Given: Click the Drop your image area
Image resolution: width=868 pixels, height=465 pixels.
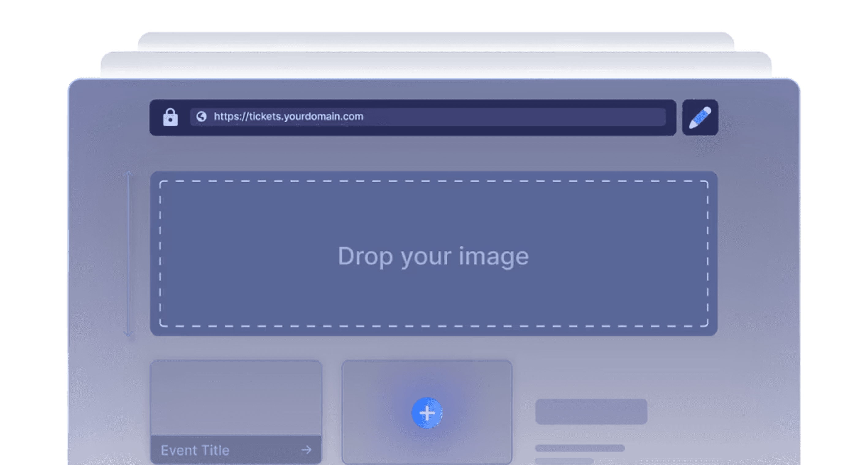Looking at the screenshot, I should [x=434, y=253].
